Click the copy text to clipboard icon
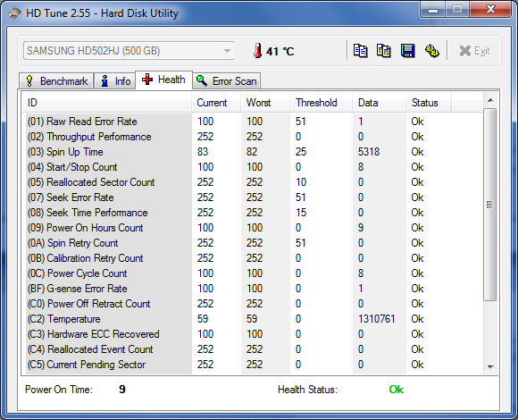This screenshot has height=420, width=518. point(360,51)
